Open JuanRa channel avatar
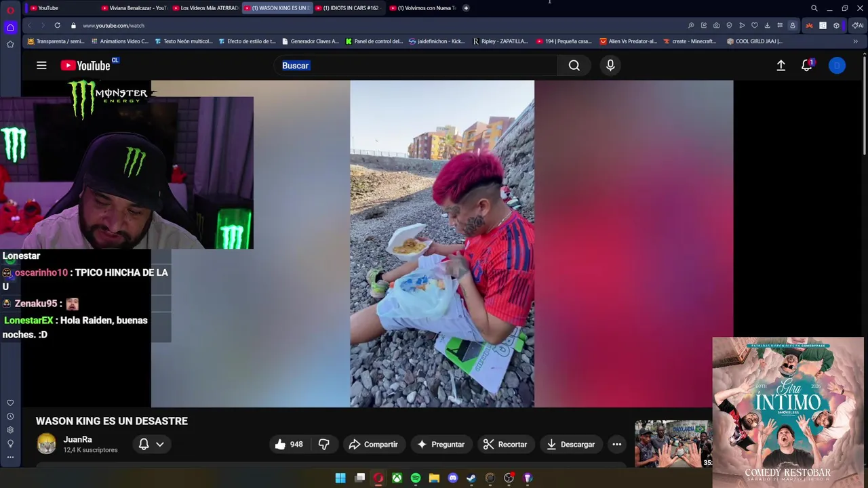The height and width of the screenshot is (488, 868). click(46, 444)
